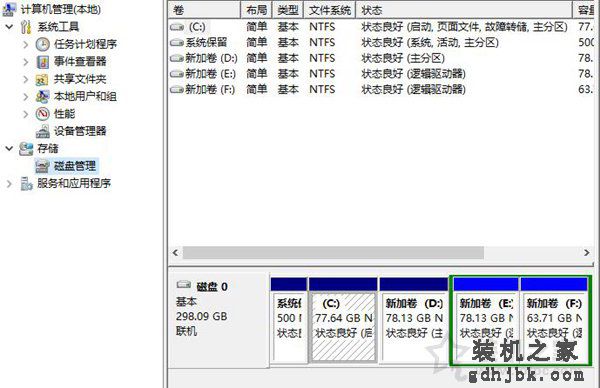This screenshot has width=600, height=388.
Task: Click the 磁盘 0 disk label panel
Action: [x=219, y=320]
